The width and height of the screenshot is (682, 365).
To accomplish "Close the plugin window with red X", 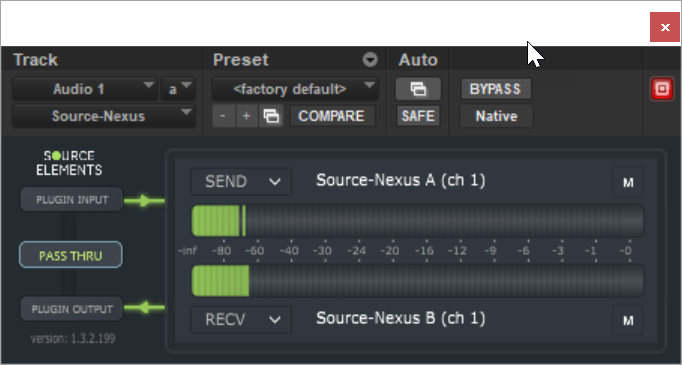I will 665,27.
